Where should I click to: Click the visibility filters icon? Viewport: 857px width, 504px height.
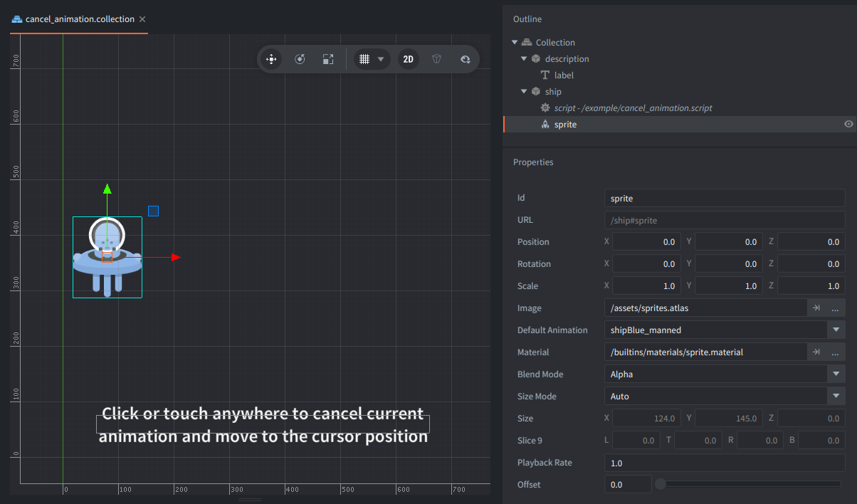coord(466,59)
